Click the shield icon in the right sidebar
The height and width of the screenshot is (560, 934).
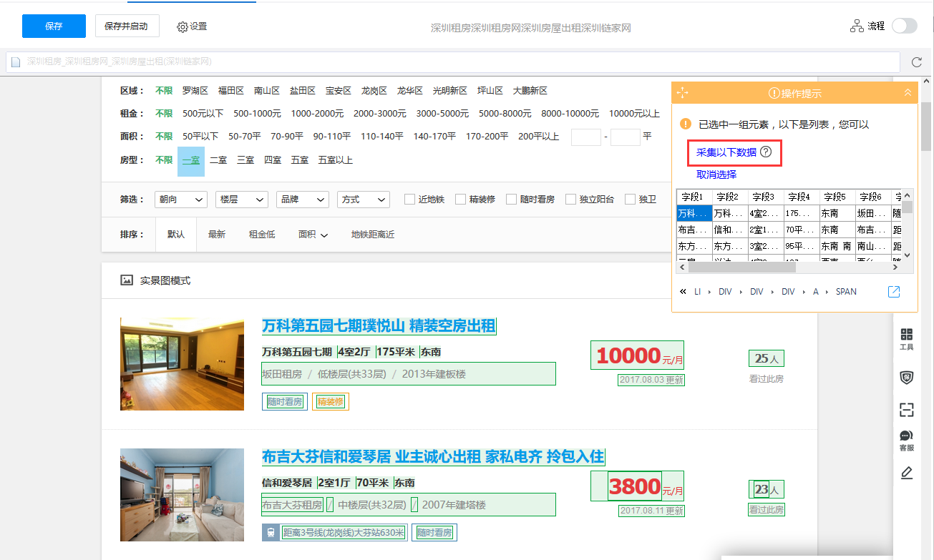907,377
